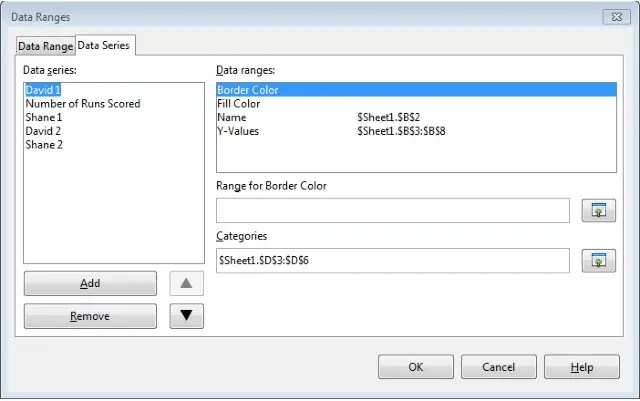Add a new data series
This screenshot has height=401, width=640.
[90, 283]
